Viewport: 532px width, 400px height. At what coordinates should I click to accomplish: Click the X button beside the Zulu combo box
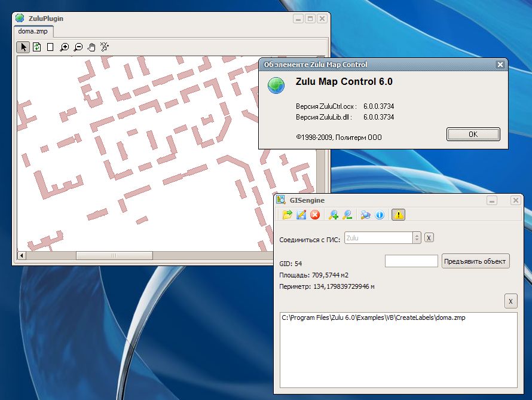[429, 238]
